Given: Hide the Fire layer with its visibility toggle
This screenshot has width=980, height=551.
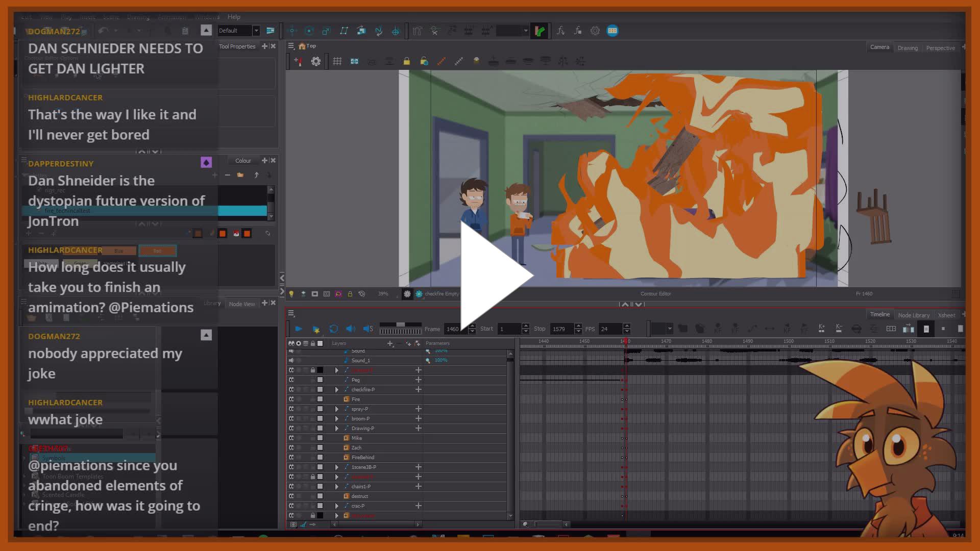Looking at the screenshot, I should pos(291,399).
